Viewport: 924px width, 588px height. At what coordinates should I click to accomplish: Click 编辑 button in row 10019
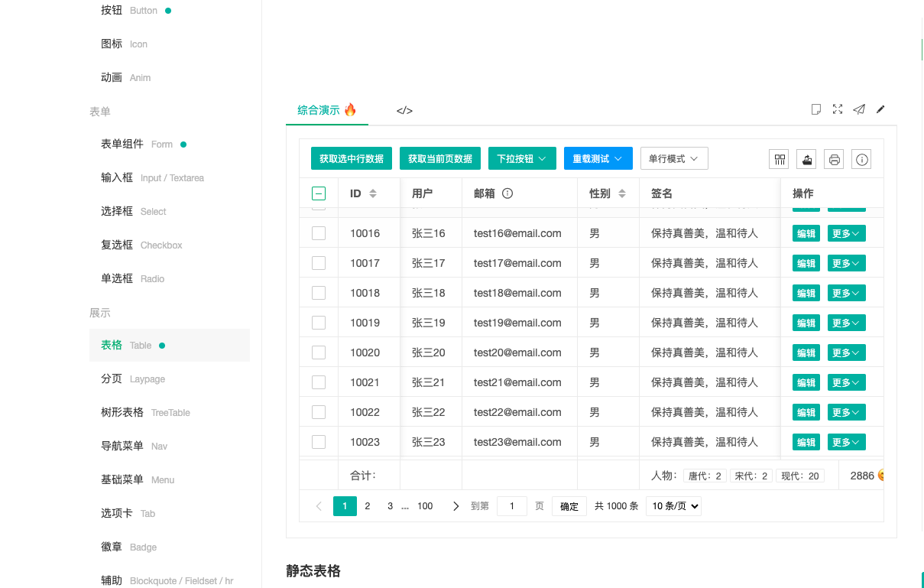coord(806,323)
